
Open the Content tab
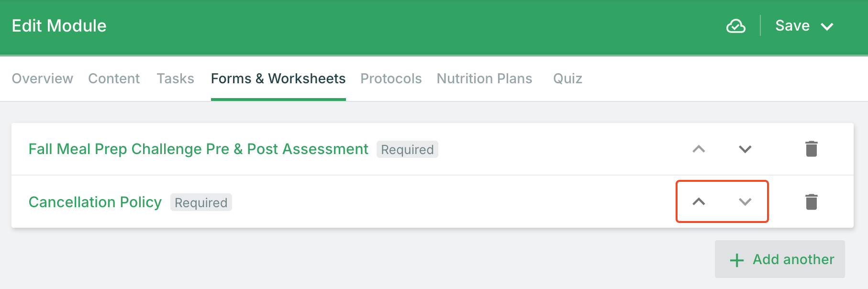point(114,78)
